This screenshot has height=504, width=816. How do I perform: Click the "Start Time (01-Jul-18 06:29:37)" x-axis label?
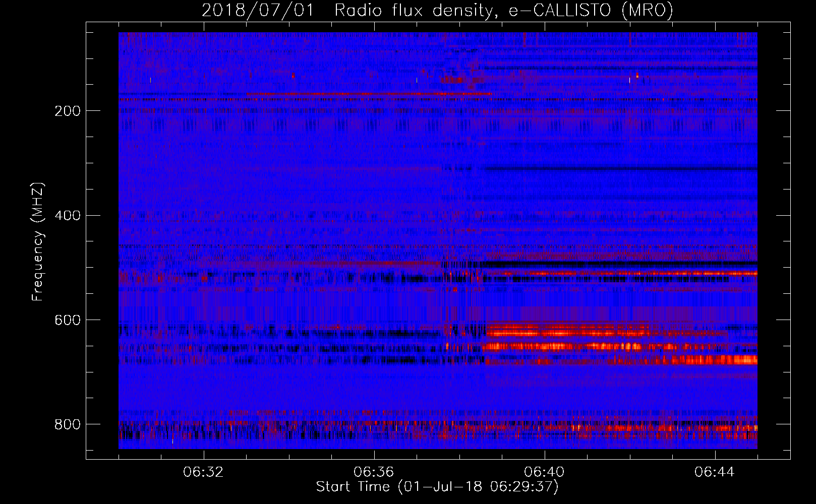pyautogui.click(x=437, y=487)
